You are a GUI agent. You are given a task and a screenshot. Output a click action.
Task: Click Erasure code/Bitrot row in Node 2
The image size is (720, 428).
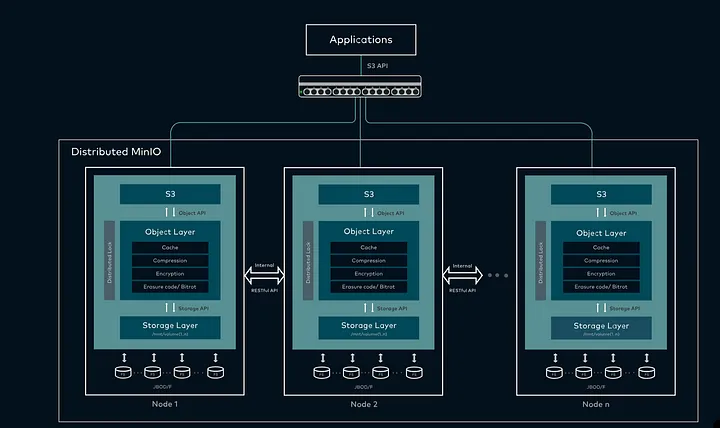coord(369,287)
